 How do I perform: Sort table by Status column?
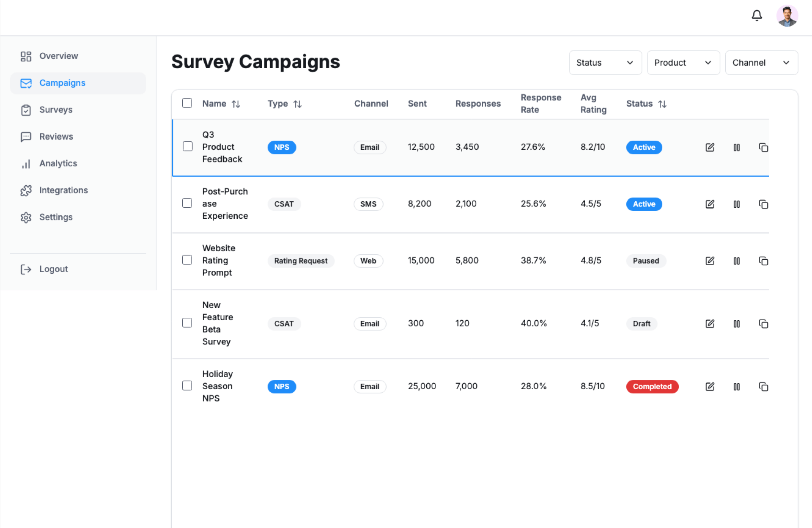pyautogui.click(x=662, y=104)
